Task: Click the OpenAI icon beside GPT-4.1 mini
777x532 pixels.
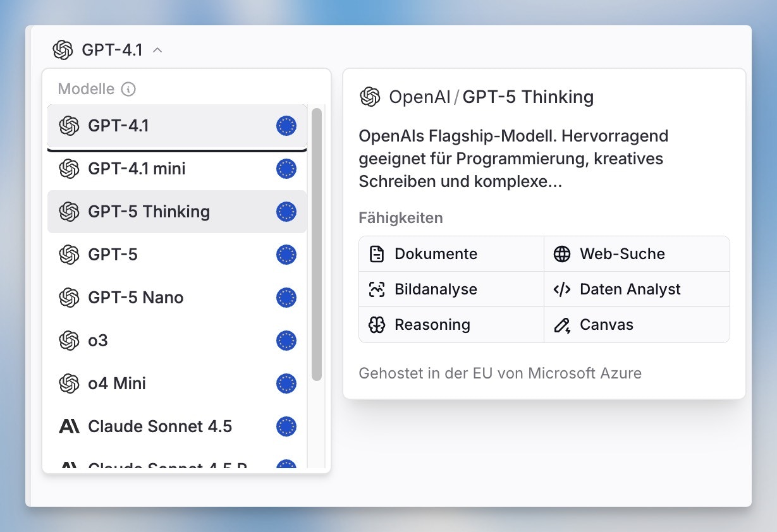Action: pyautogui.click(x=69, y=169)
